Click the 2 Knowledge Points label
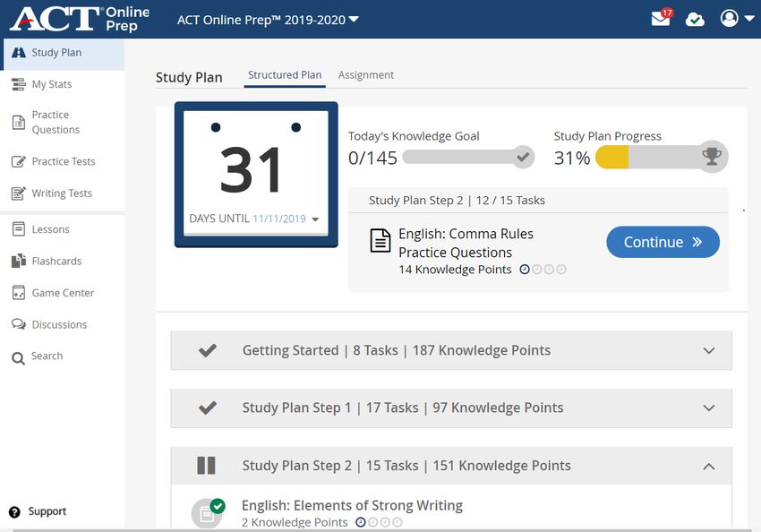761x532 pixels. pos(295,522)
